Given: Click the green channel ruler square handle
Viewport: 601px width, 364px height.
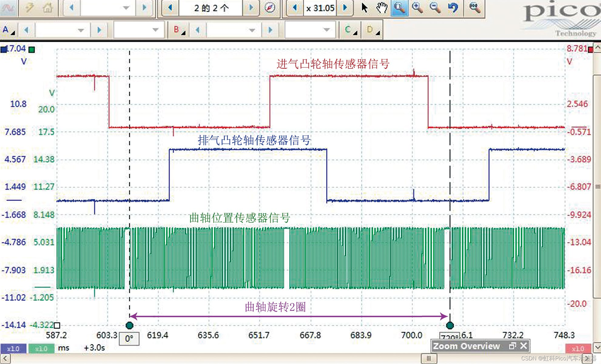Looking at the screenshot, I should [x=32, y=49].
